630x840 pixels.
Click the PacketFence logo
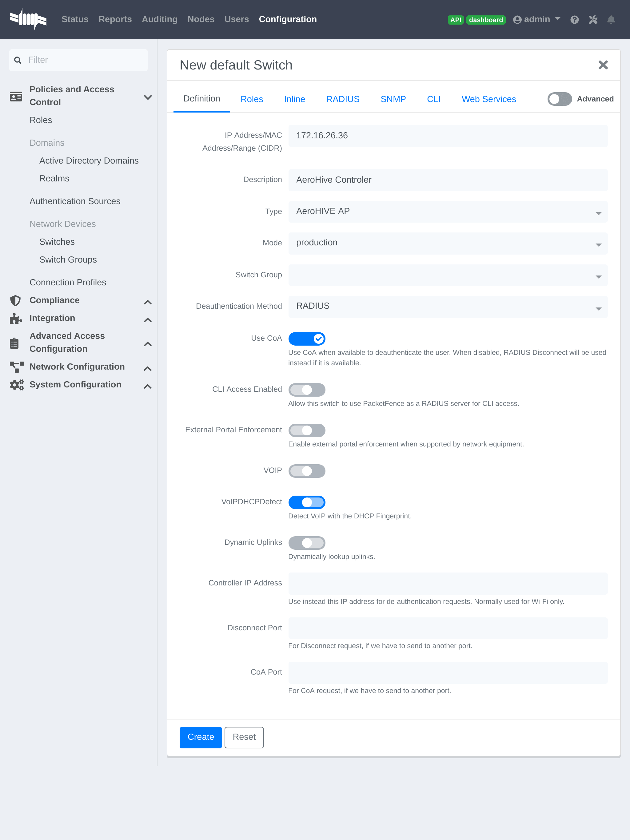pyautogui.click(x=28, y=19)
